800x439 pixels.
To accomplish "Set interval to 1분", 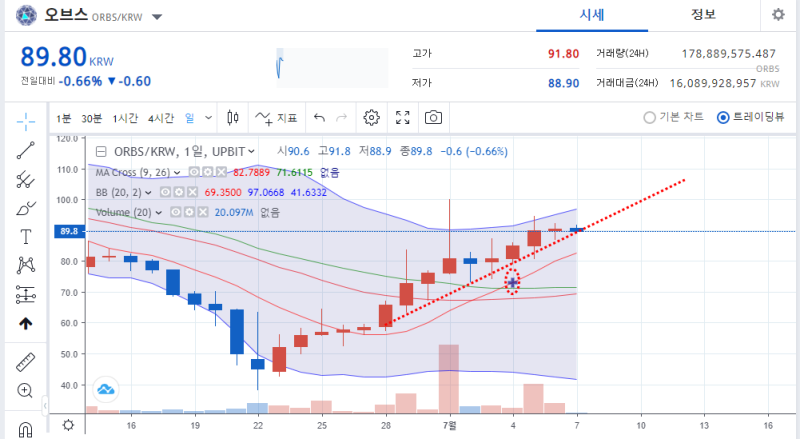I will tap(64, 118).
